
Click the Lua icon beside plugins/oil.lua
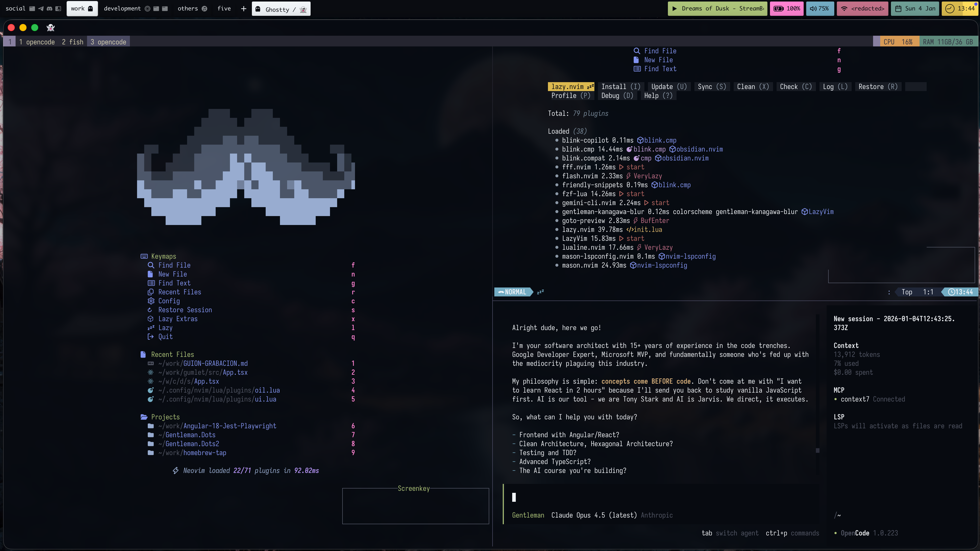coord(151,390)
